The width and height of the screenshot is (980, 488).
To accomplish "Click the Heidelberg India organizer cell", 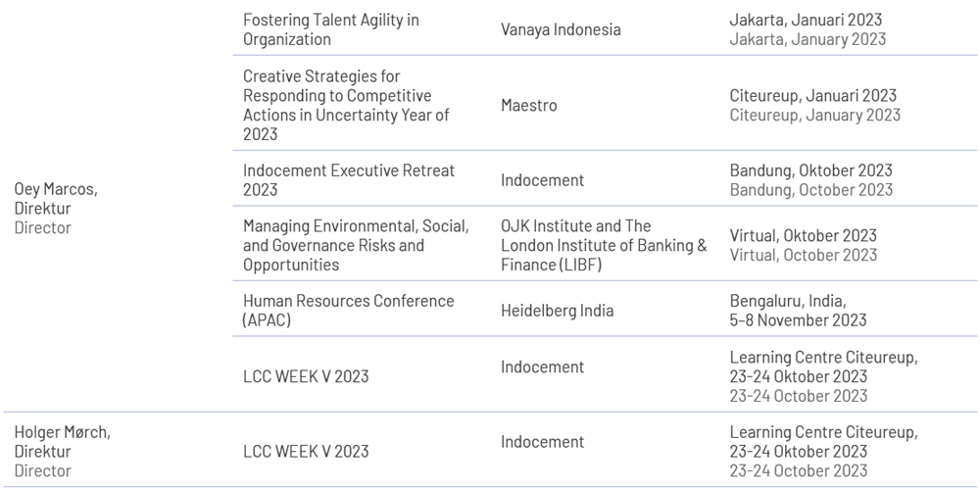I will tap(557, 311).
